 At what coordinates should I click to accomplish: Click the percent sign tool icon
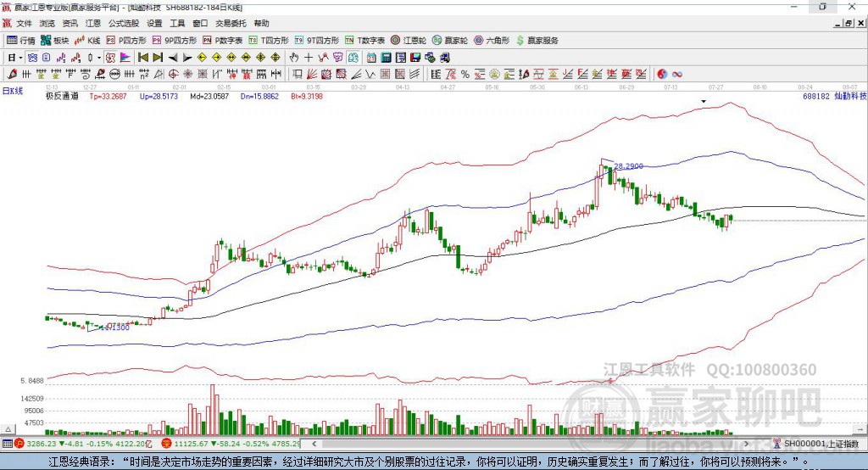[465, 75]
